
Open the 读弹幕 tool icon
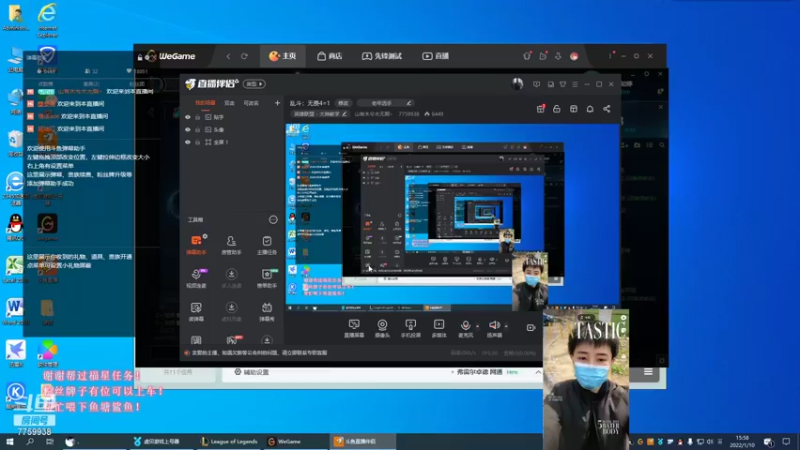point(196,311)
